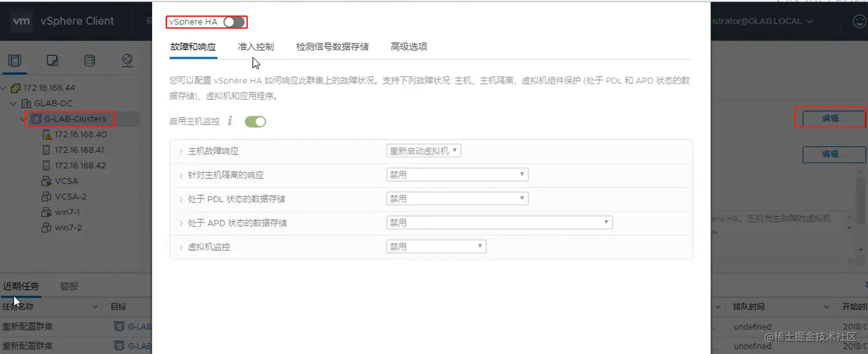
Task: Open the 针对主机隔离的响应 dropdown
Action: (458, 174)
